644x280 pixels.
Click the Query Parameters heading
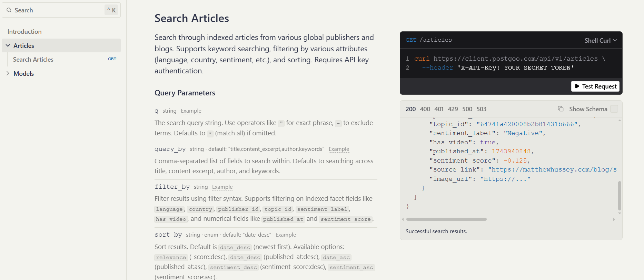(185, 93)
